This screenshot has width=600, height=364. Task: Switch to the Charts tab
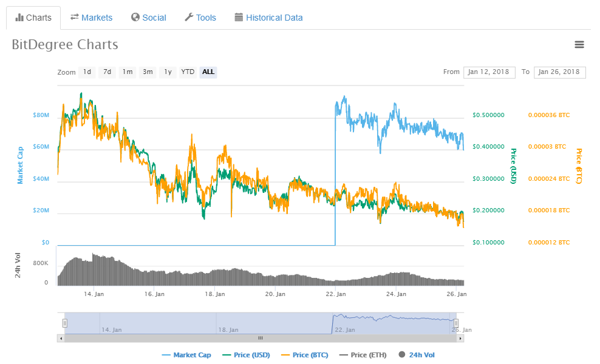click(x=33, y=18)
